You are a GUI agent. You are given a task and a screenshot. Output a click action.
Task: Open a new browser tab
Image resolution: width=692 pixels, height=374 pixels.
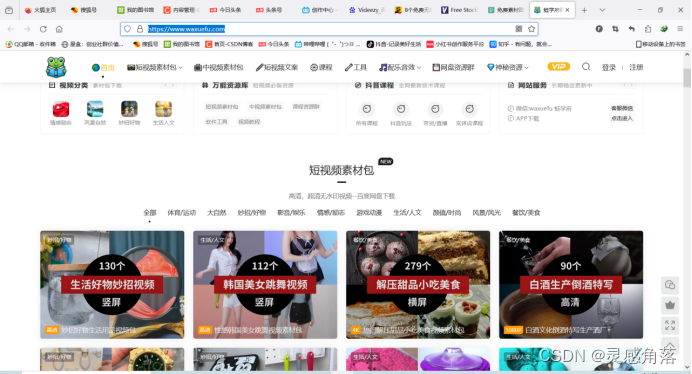pyautogui.click(x=584, y=10)
